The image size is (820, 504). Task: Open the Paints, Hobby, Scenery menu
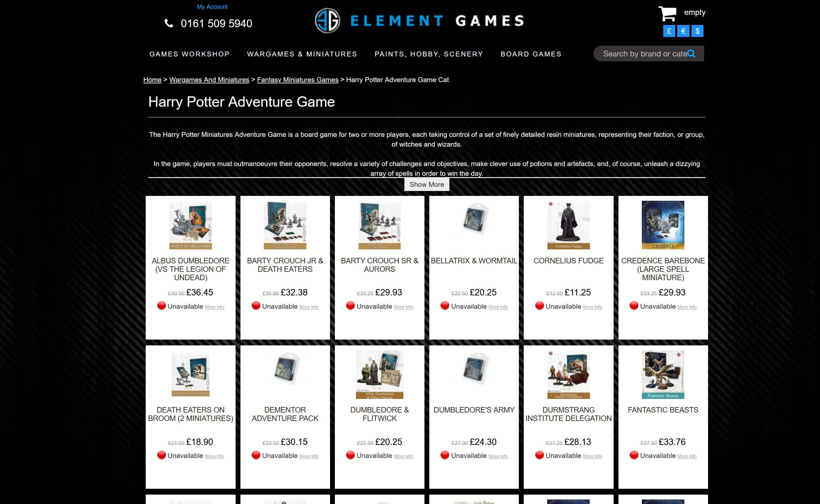coord(429,54)
